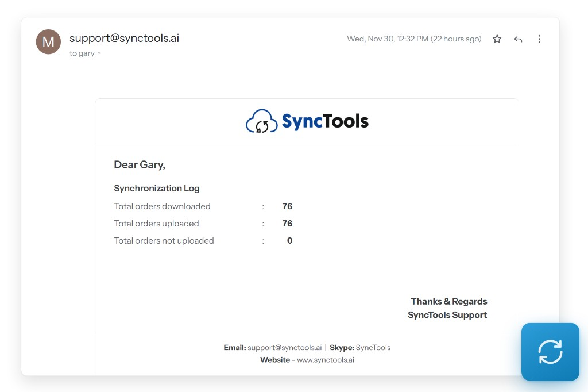Click the sender avatar with letter M

(48, 42)
